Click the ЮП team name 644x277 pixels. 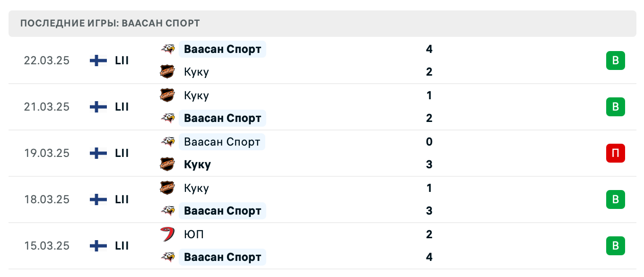click(193, 234)
